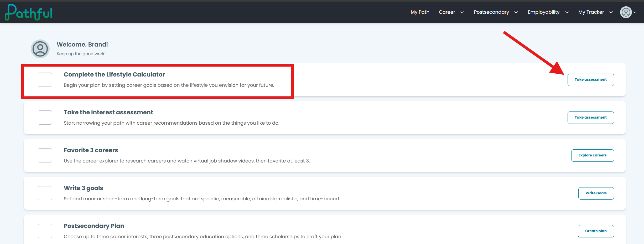Screen dimensions: 644x244
Task: Click the 'Use the career explorer' description
Action: click(x=187, y=161)
